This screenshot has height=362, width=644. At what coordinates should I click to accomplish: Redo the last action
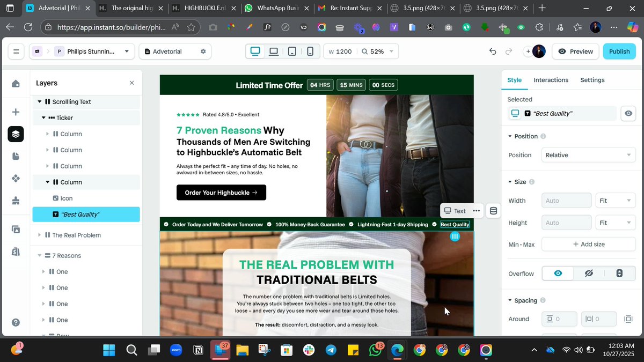(x=509, y=51)
